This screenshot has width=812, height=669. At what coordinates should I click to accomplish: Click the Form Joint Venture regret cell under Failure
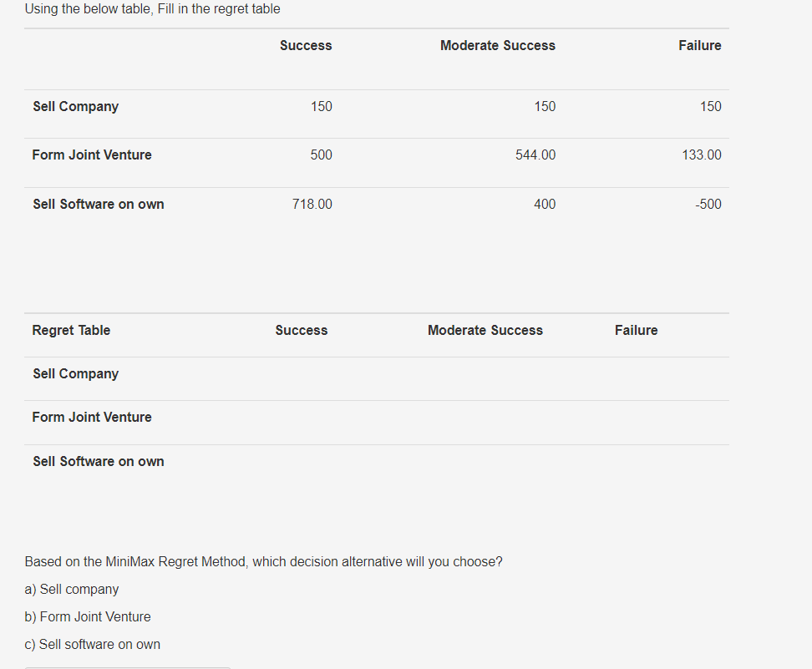636,418
